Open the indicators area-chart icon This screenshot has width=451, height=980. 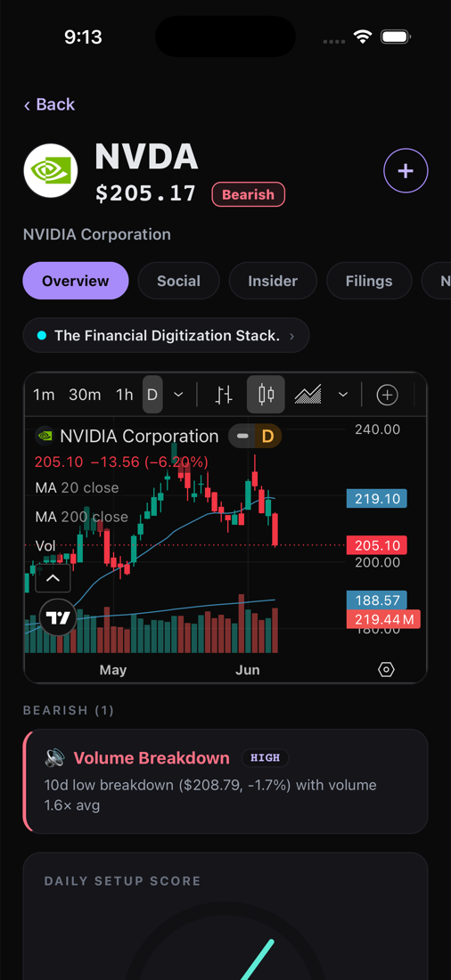[x=307, y=395]
